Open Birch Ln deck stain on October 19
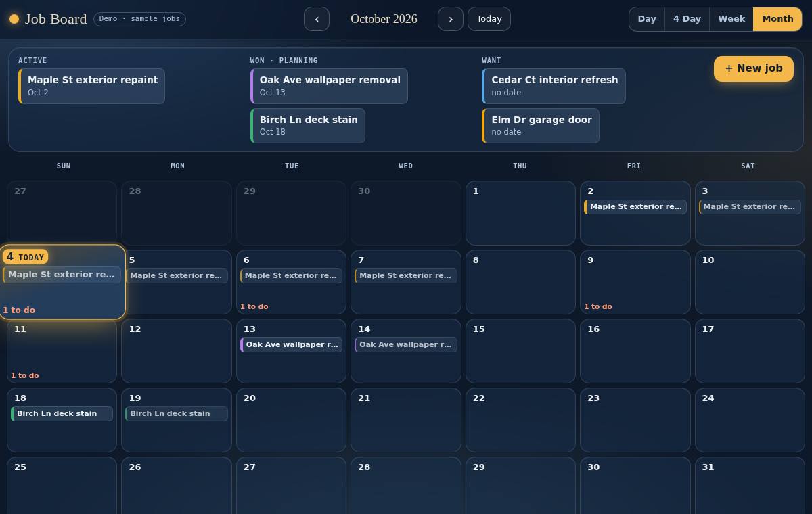 [177, 414]
